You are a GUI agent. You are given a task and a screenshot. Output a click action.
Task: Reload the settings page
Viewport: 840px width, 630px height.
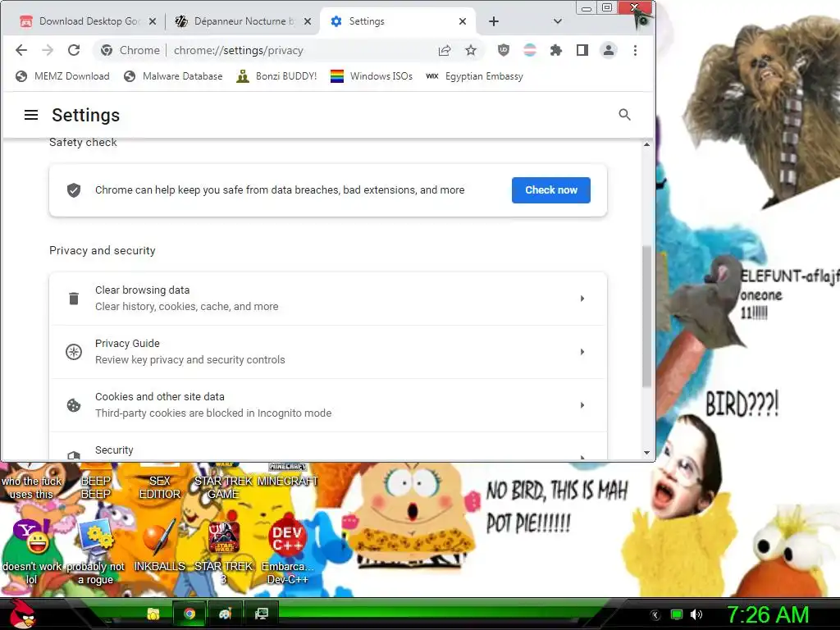(x=74, y=50)
